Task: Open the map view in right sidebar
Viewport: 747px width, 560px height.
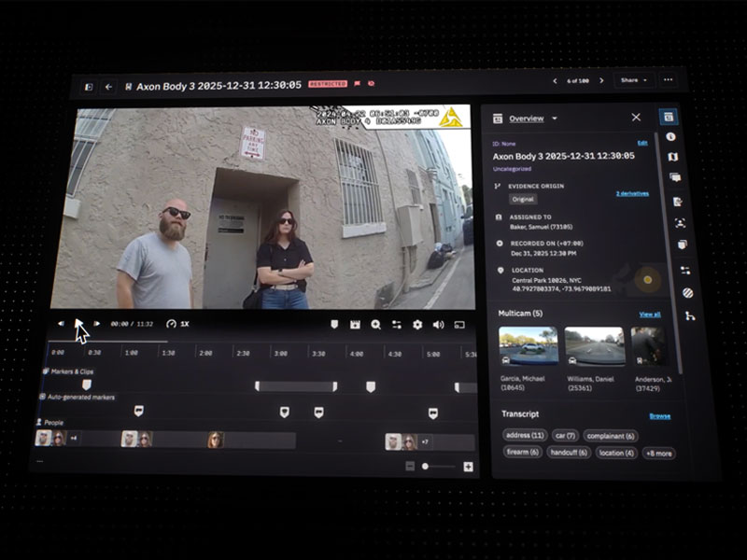Action: point(671,157)
